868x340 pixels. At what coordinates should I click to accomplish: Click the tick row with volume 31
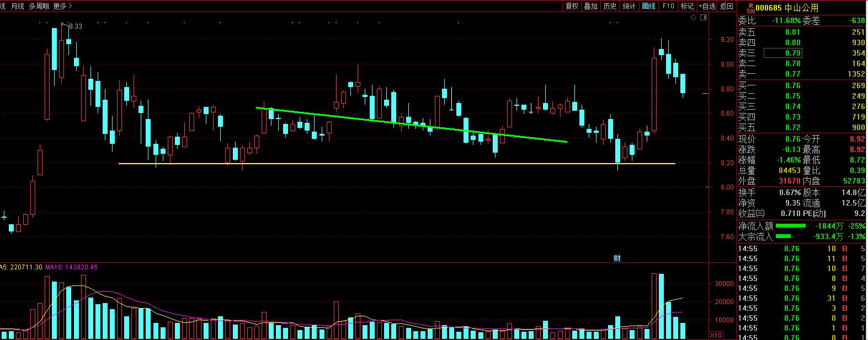click(802, 298)
